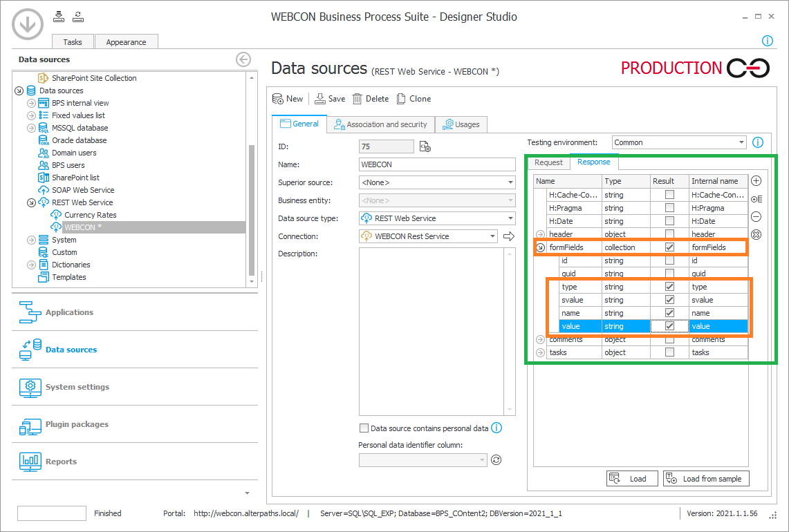The height and width of the screenshot is (532, 789).
Task: Select SOAP Web Service in the tree
Action: pos(82,190)
